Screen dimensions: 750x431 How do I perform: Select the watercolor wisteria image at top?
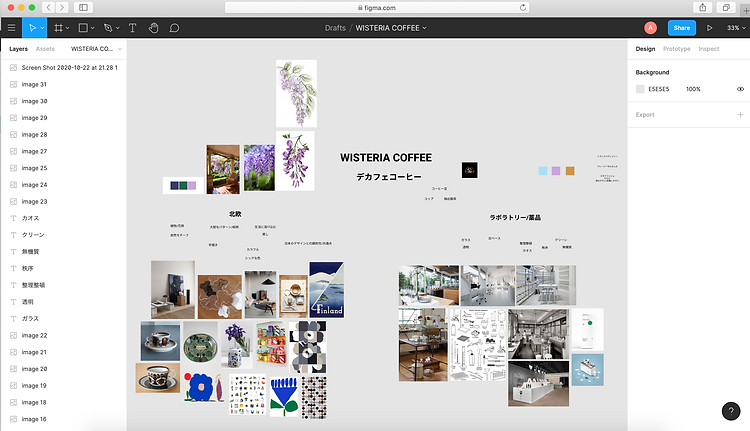click(x=297, y=93)
